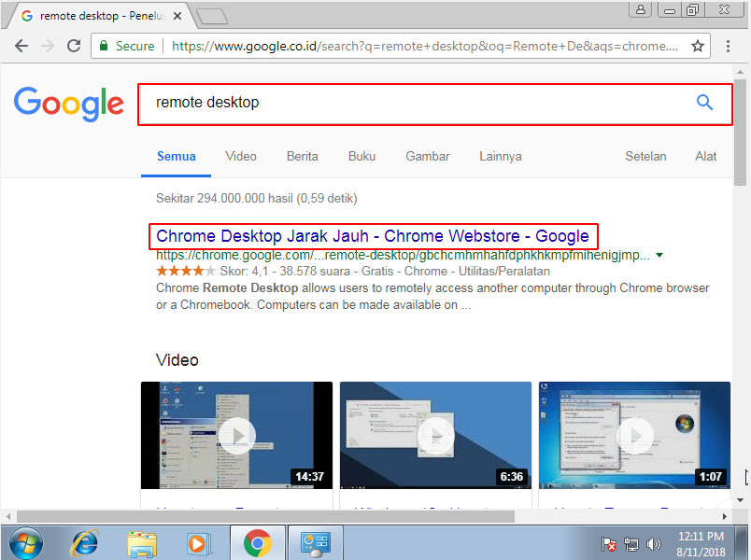The height and width of the screenshot is (560, 751).
Task: Close the remote desktop browser tab
Action: pos(177,16)
